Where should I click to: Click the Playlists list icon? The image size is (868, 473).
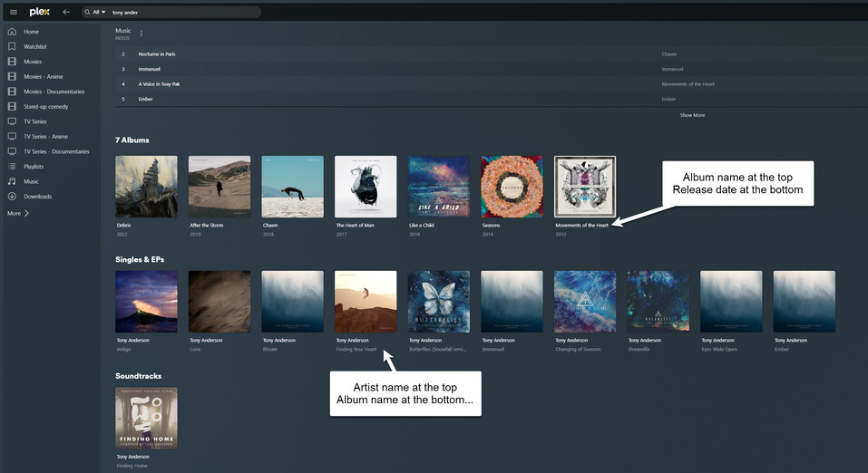click(x=12, y=166)
